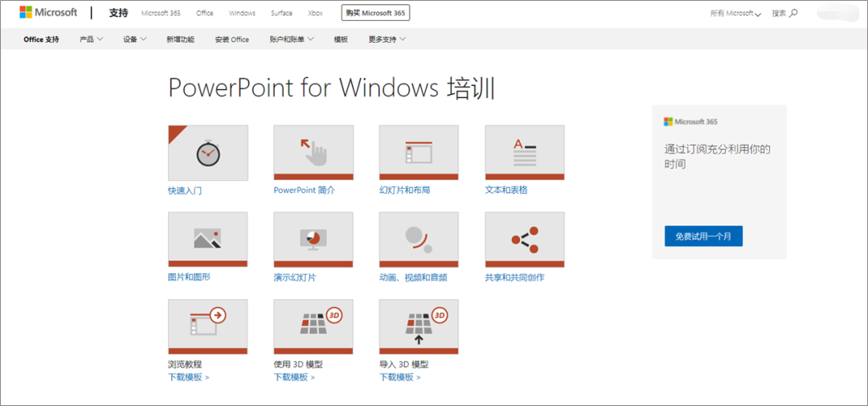Click the 通过订阅充分利用你的时间 text
Screen dimensions: 868x406
[x=718, y=156]
